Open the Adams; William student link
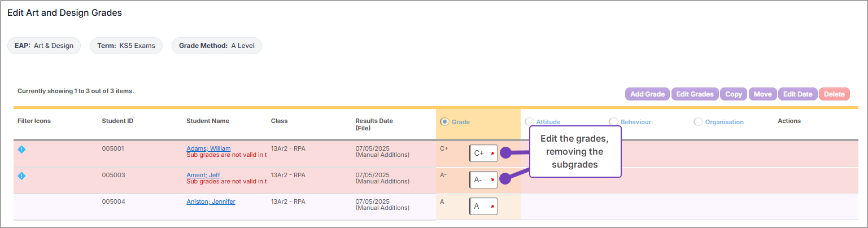 [208, 148]
